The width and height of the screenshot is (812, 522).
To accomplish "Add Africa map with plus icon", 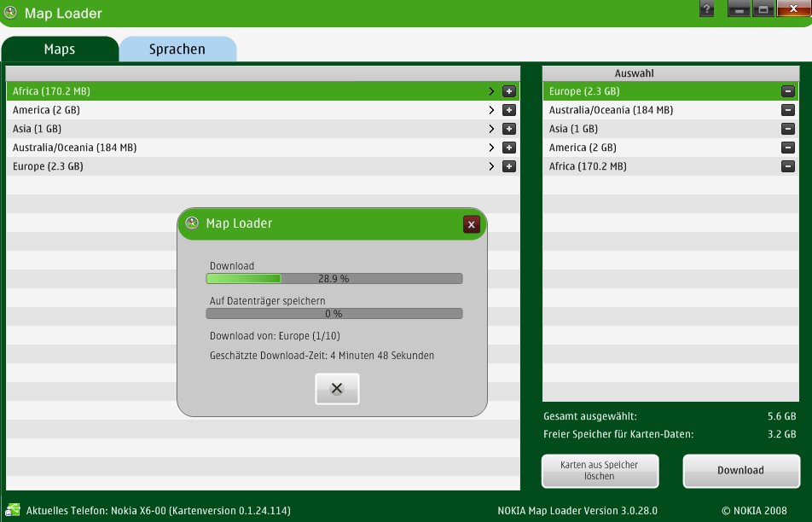I will [509, 91].
